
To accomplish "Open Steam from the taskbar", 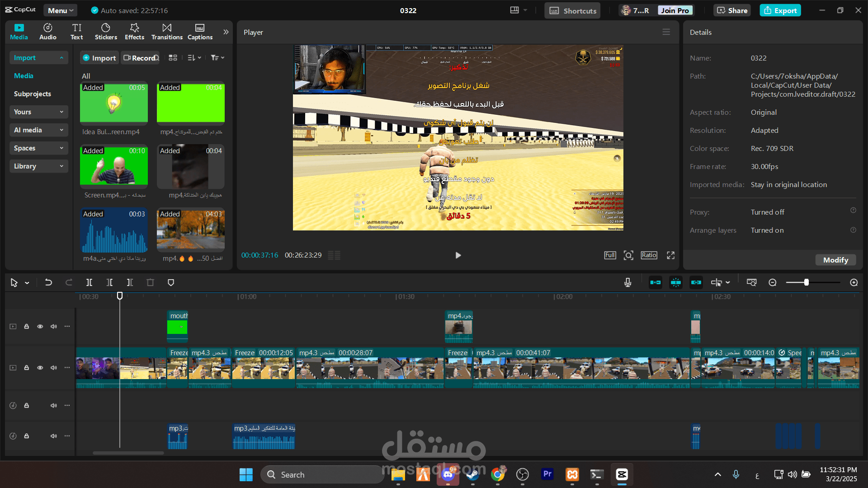I will pos(473,474).
